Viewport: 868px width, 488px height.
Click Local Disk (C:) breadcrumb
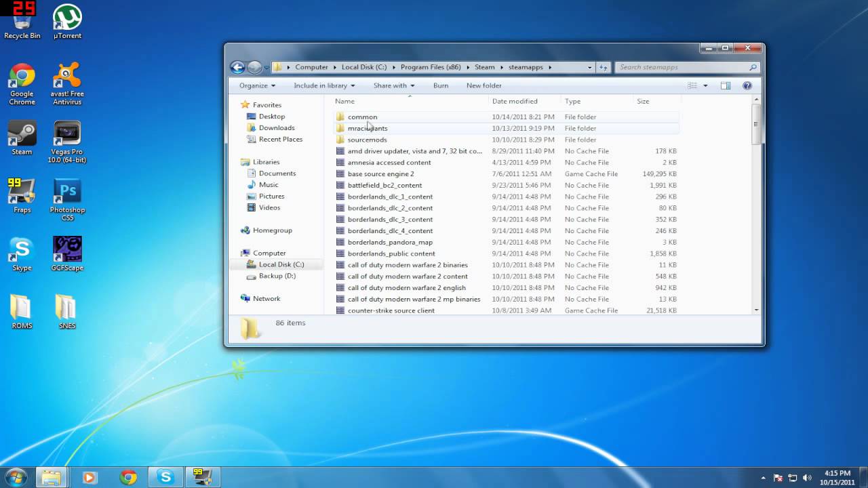364,67
